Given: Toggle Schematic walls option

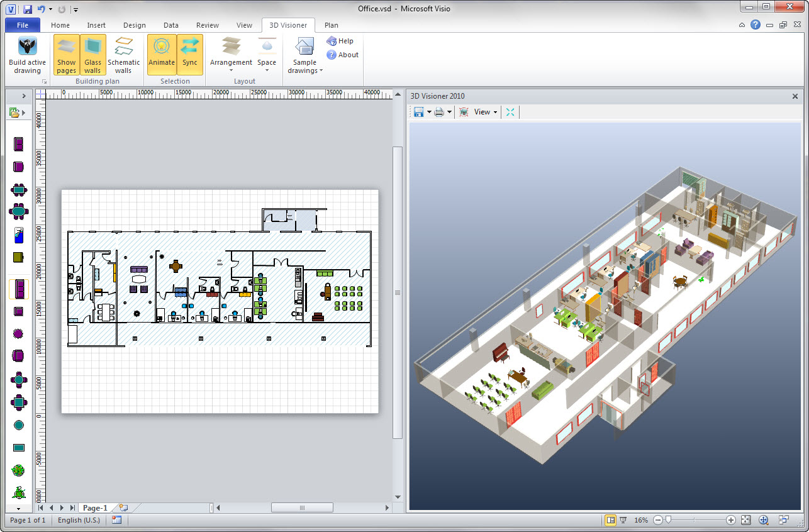Looking at the screenshot, I should click(123, 55).
